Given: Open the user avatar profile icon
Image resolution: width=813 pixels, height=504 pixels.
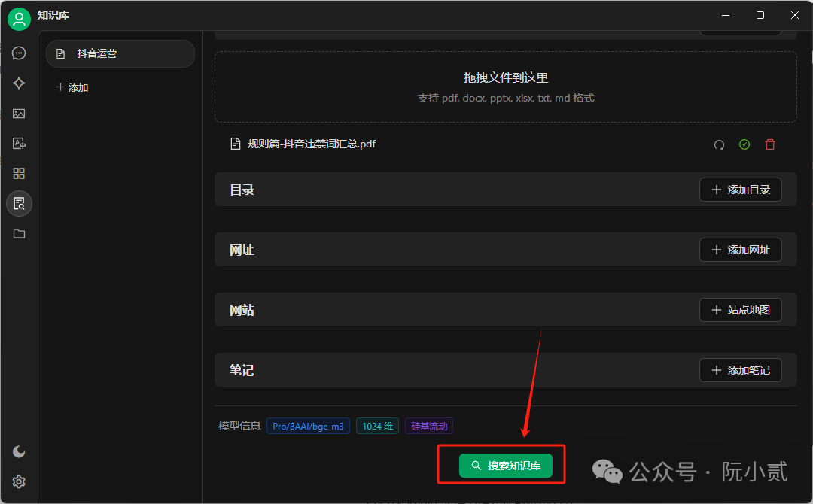Looking at the screenshot, I should tap(19, 19).
